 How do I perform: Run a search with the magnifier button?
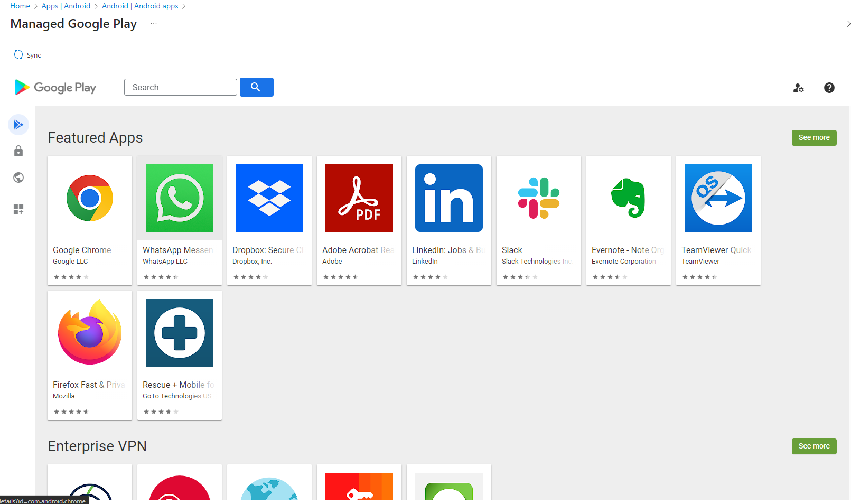click(256, 87)
